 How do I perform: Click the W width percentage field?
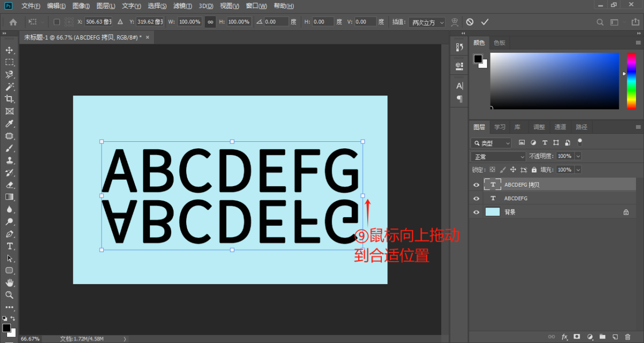click(x=190, y=22)
